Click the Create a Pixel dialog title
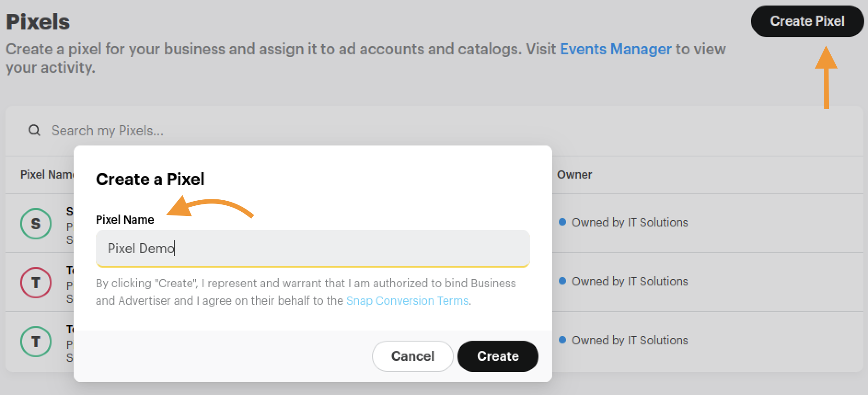Viewport: 868px width, 395px height. [x=150, y=179]
